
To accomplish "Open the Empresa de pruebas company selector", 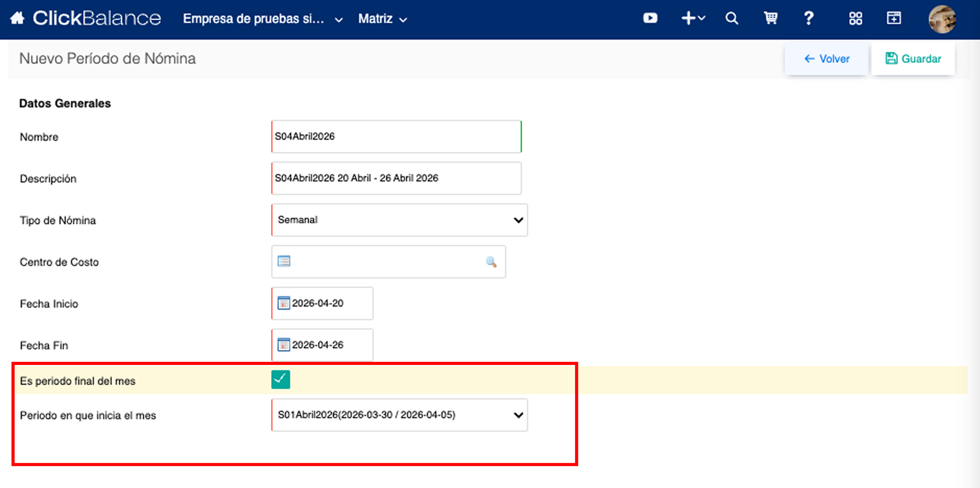I will click(263, 19).
